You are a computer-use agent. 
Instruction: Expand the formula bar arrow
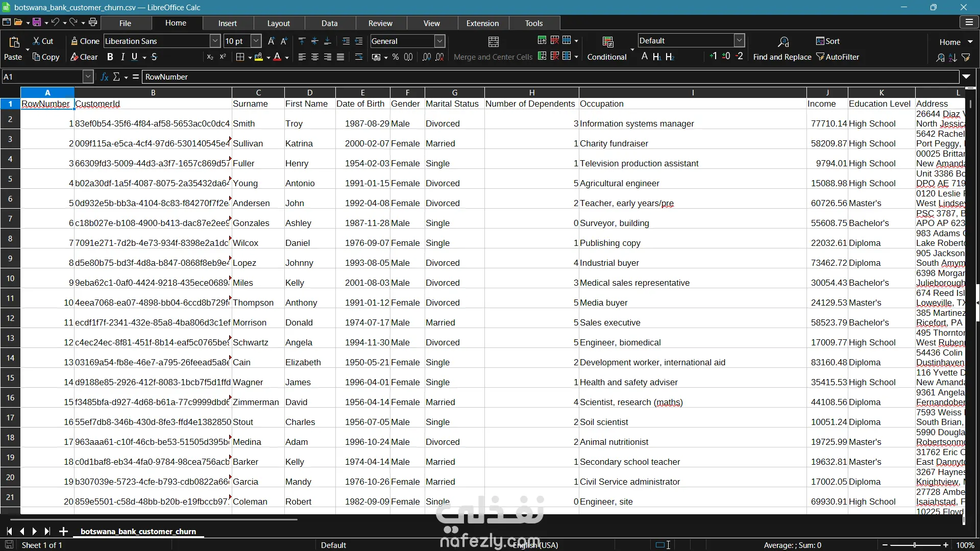point(966,77)
